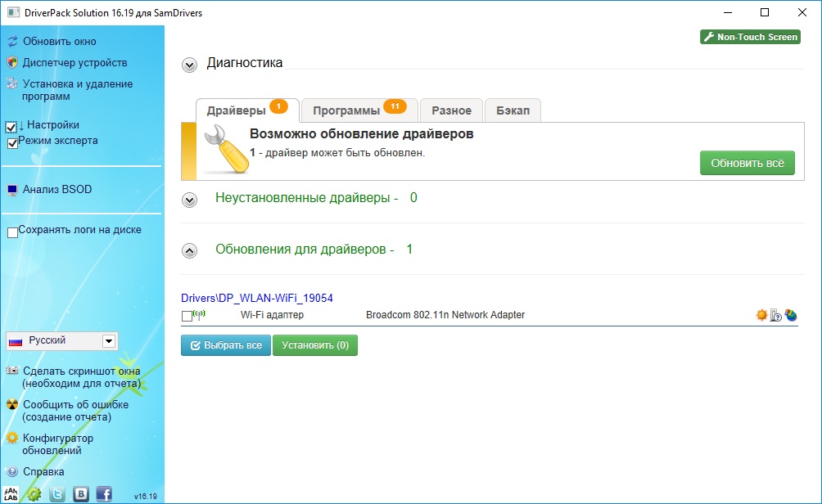Select the Wi-Fi адаптер driver checkbox

tap(187, 316)
